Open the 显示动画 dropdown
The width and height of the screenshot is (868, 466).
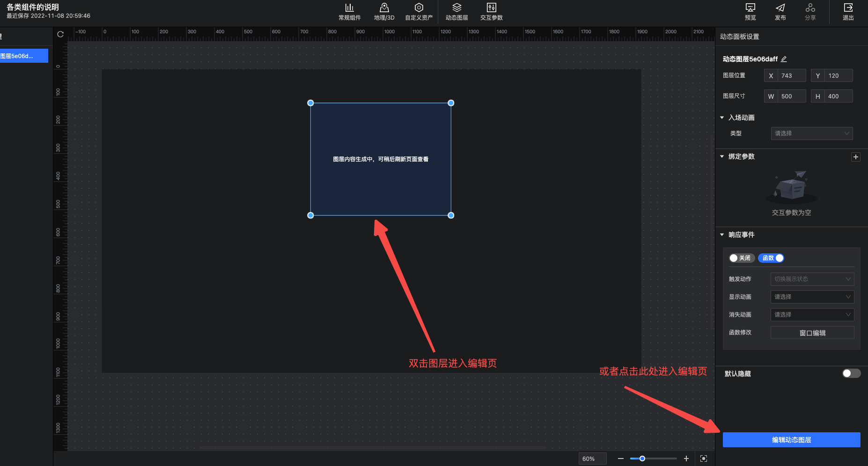coord(812,297)
